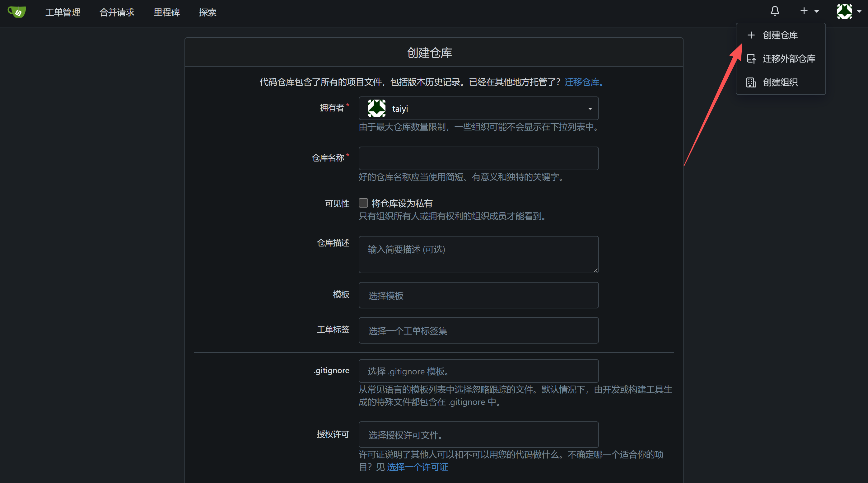The width and height of the screenshot is (868, 483).
Task: Open the 选择授权许可文件 license dropdown
Action: [478, 434]
